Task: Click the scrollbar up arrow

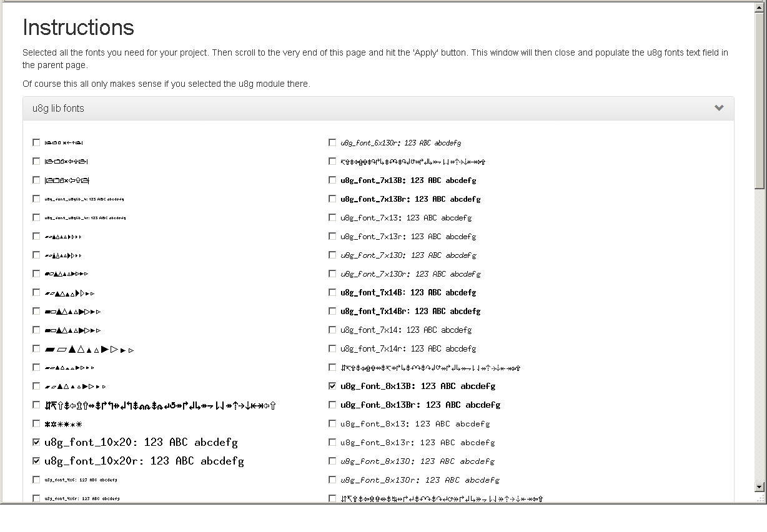Action: click(x=760, y=7)
